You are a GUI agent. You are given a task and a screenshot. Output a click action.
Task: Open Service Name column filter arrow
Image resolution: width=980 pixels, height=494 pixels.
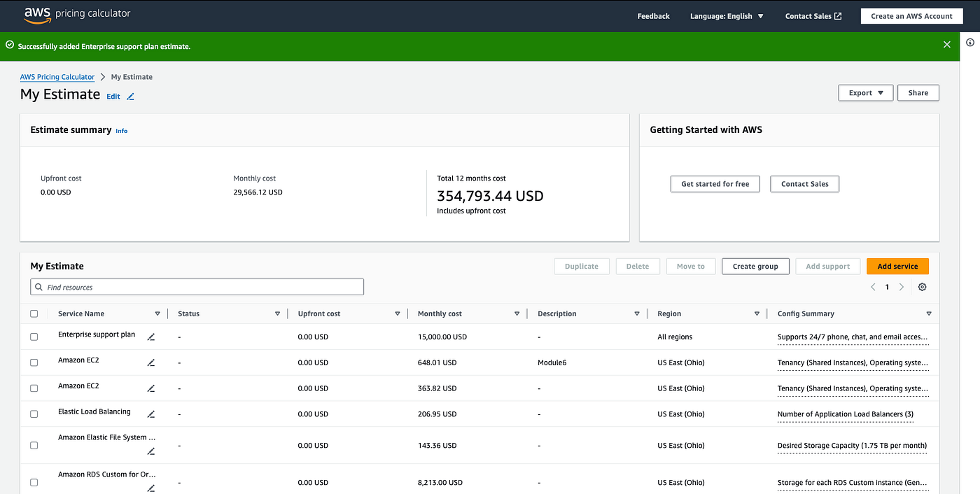click(157, 314)
